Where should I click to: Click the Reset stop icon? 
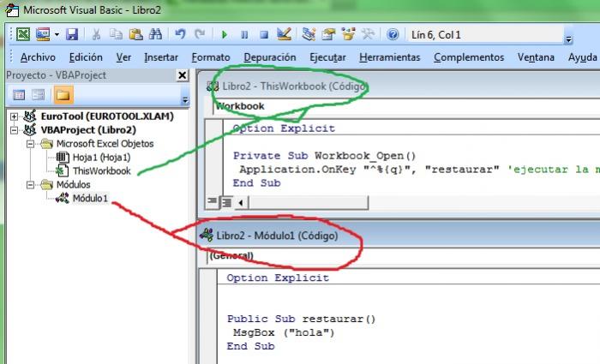coord(264,35)
